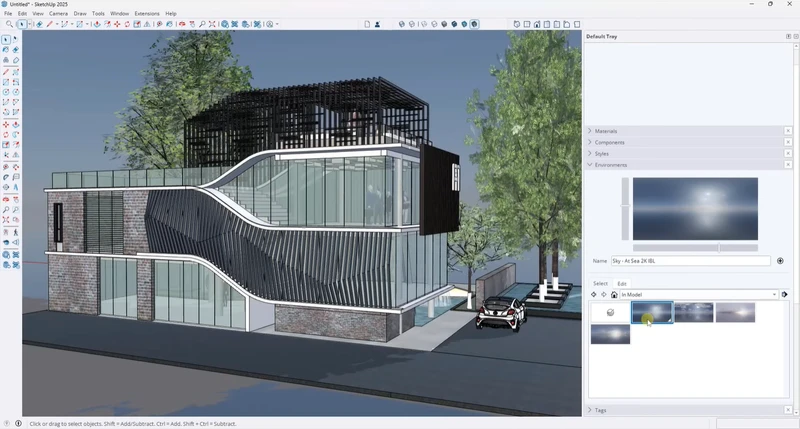This screenshot has height=429, width=800.
Task: Click the add environment plus button
Action: point(780,261)
